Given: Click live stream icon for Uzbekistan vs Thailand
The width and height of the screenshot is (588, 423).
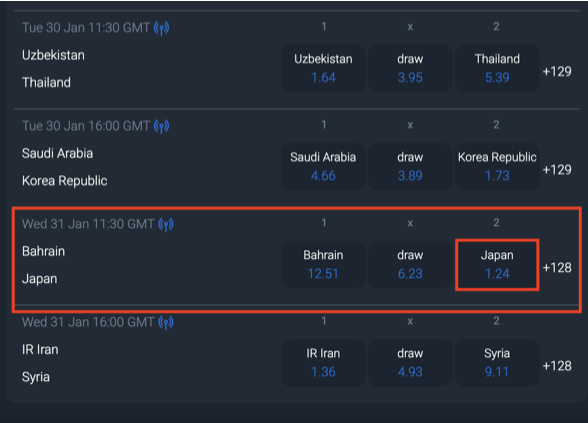Looking at the screenshot, I should point(162,28).
